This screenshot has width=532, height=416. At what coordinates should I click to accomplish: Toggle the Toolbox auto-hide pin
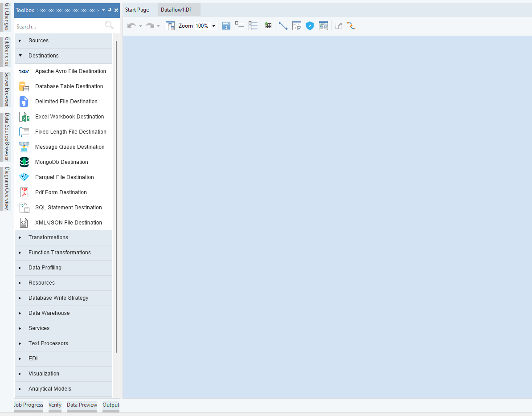110,10
